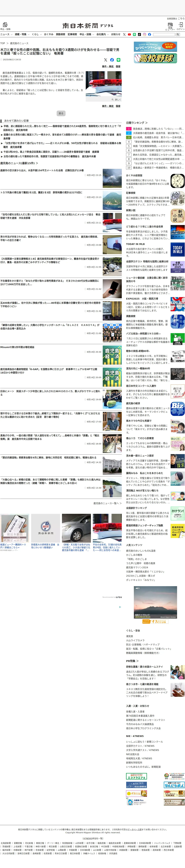
Task: Click the 戻る back button
Action: tap(61, 113)
